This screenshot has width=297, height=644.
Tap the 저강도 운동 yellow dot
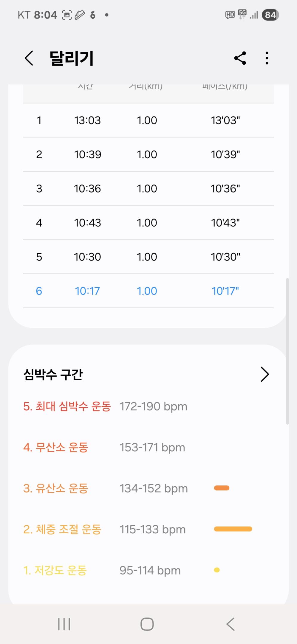click(217, 570)
